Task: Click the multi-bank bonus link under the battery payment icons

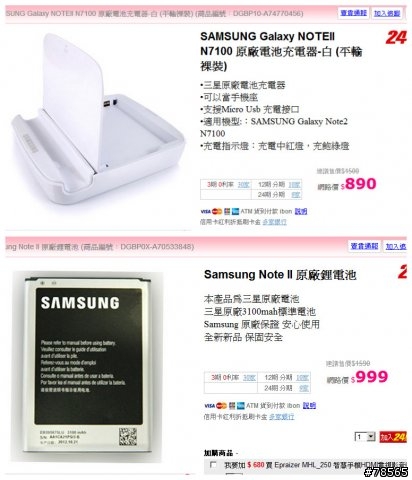Action: pyautogui.click(x=282, y=417)
